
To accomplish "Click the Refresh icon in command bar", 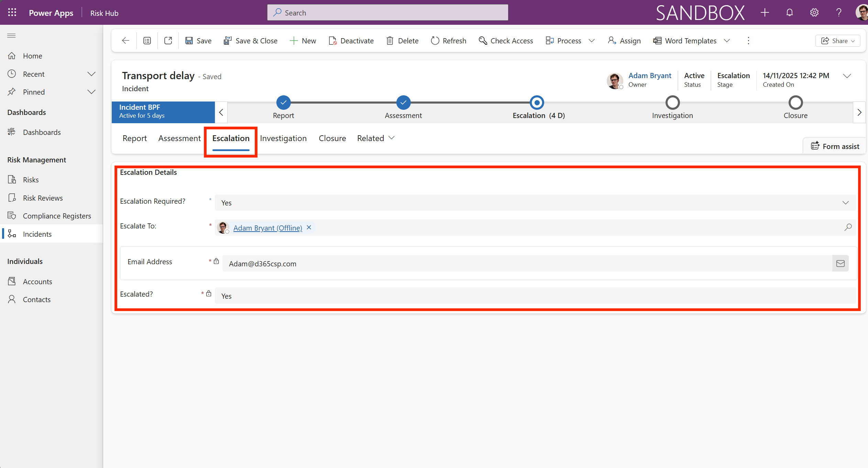I will point(435,41).
